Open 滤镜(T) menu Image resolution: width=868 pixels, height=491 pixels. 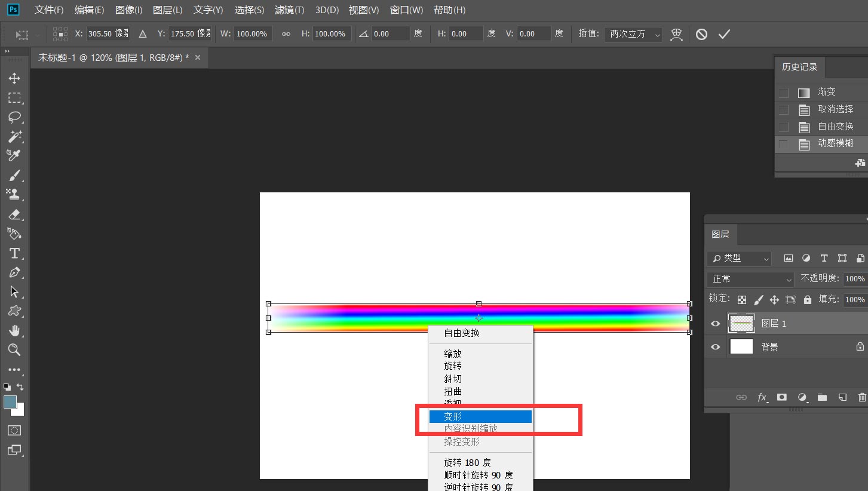tap(289, 10)
